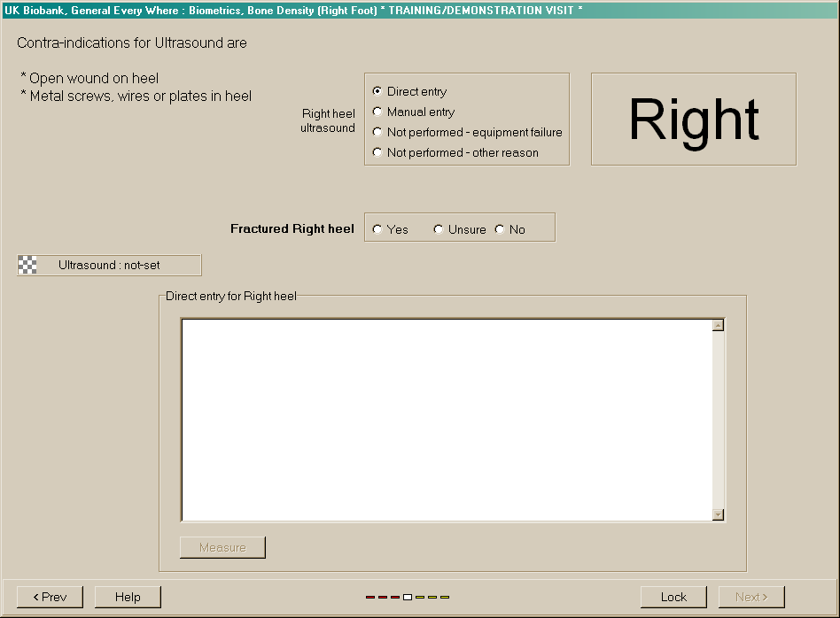Go back using the Prev button
This screenshot has height=618, width=840.
[50, 597]
